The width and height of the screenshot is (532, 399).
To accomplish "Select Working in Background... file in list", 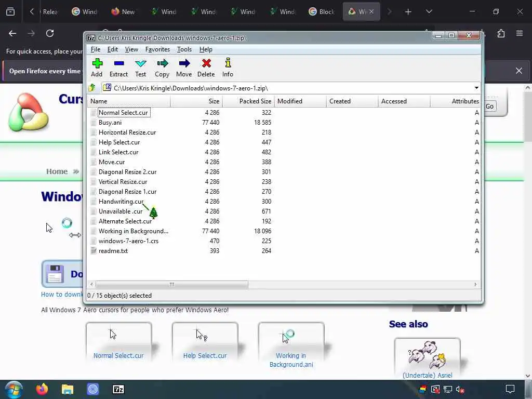I will tap(134, 231).
